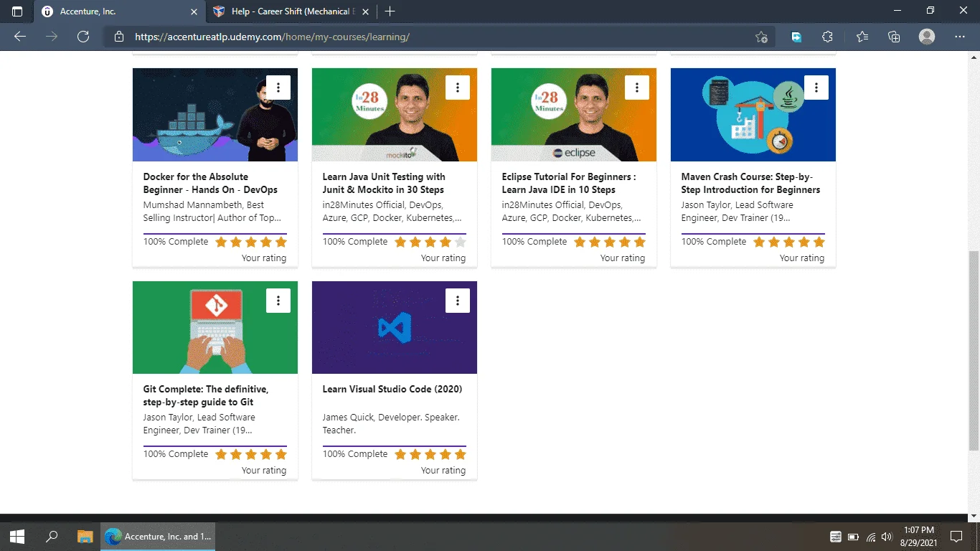Open the Extensions puzzle icon
This screenshot has height=551, width=980.
pyautogui.click(x=827, y=37)
